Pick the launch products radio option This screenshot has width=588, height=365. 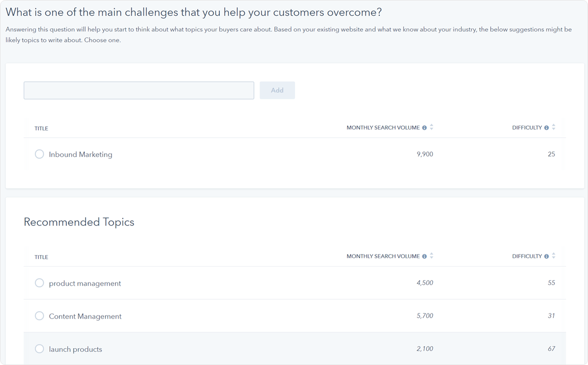click(39, 349)
